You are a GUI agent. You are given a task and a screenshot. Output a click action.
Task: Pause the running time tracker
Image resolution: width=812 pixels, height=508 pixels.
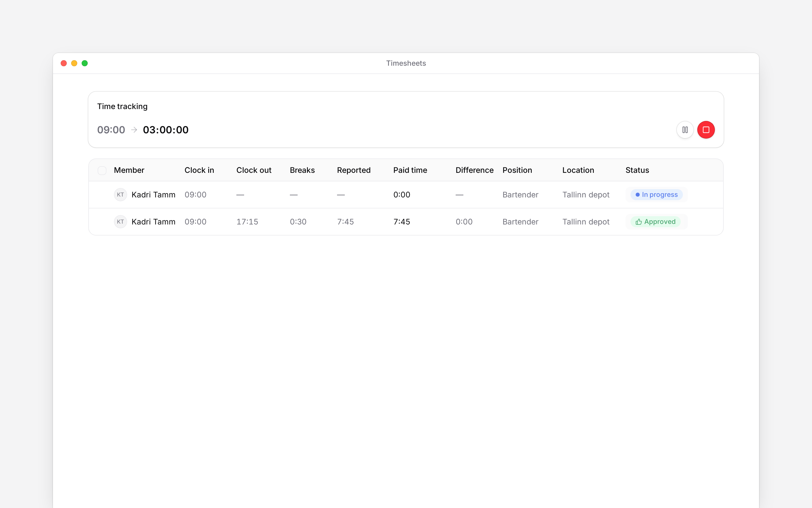pyautogui.click(x=685, y=130)
